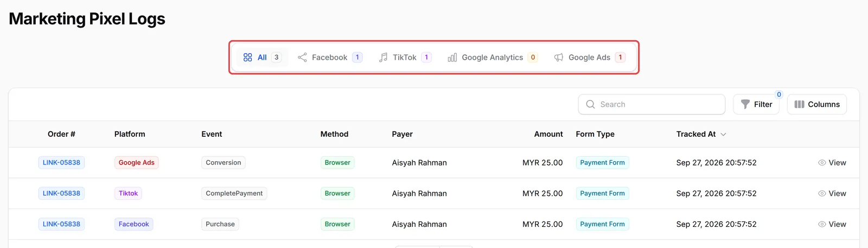View the CompletePayment event log
This screenshot has width=868, height=248.
[832, 194]
